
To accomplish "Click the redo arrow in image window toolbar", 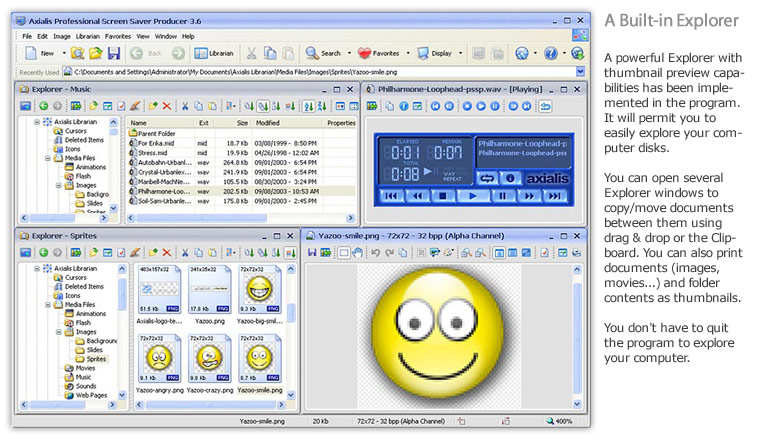I will (389, 252).
